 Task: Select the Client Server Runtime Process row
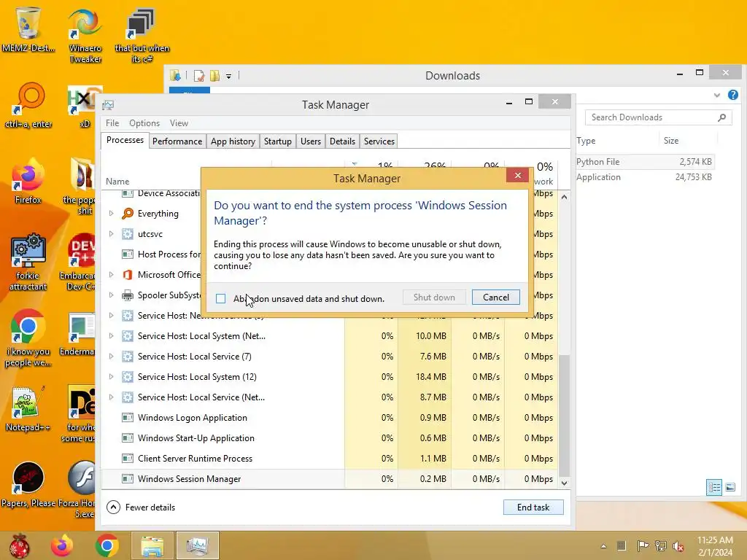click(329, 459)
